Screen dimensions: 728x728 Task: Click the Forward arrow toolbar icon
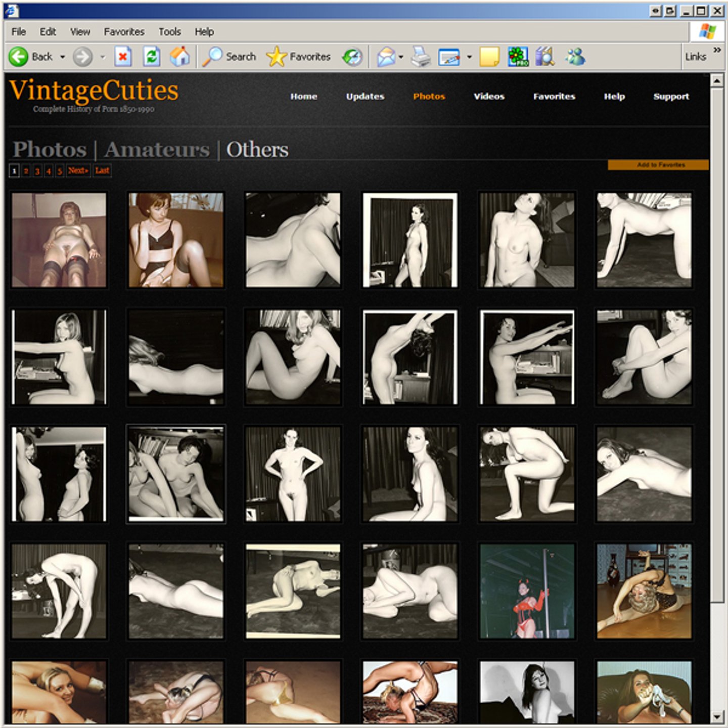pos(82,57)
